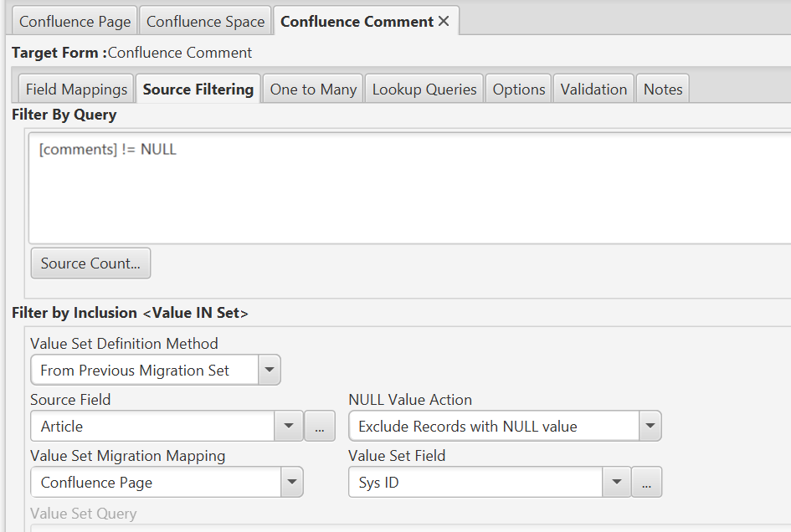
Task: Open the Notes tab
Action: pyautogui.click(x=663, y=90)
